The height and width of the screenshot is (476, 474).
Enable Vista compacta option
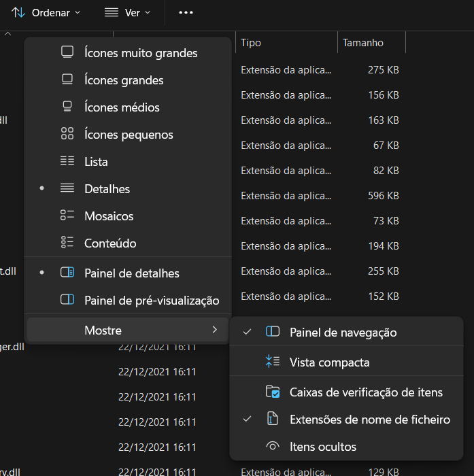346,362
